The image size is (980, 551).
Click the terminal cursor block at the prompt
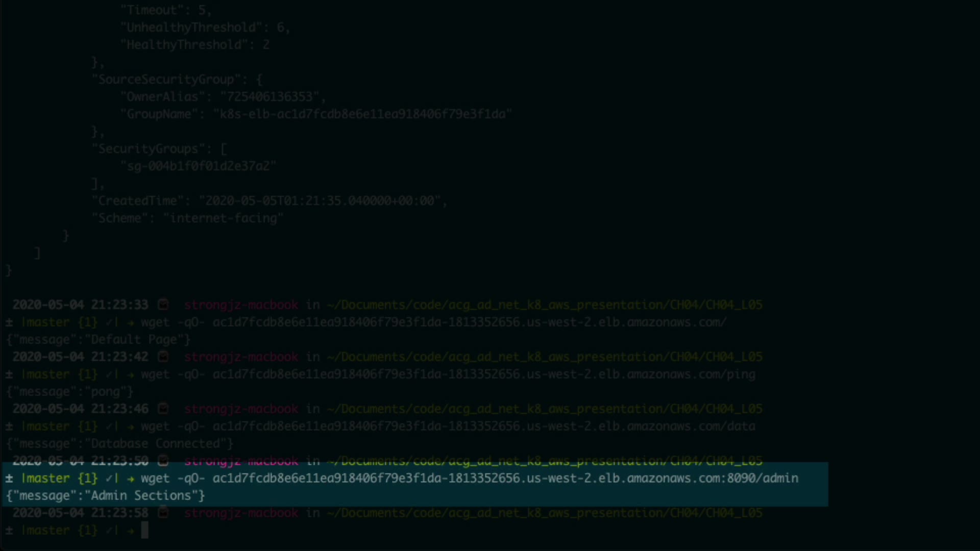[145, 530]
